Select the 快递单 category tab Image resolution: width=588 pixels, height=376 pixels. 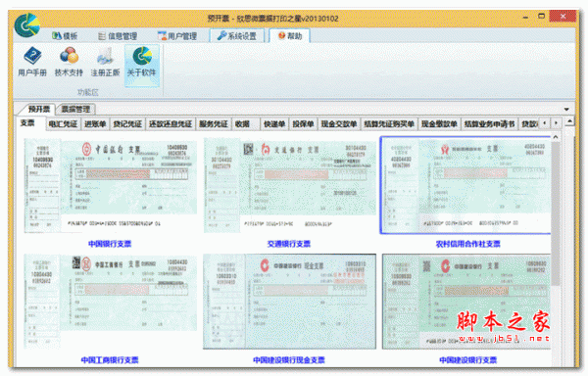[x=274, y=124]
